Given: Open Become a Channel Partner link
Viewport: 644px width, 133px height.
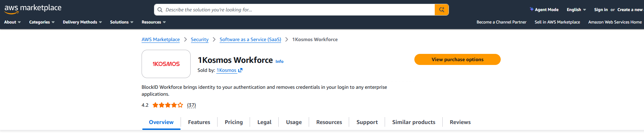Looking at the screenshot, I should [501, 22].
